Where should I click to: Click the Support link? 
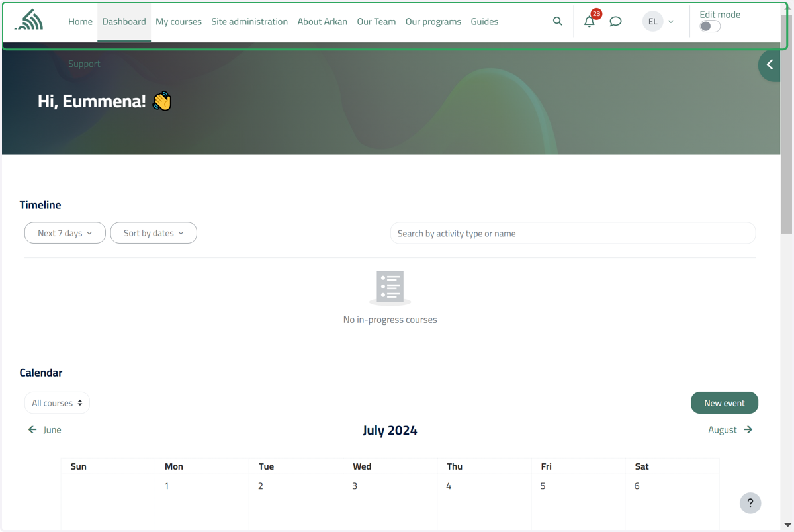pos(84,64)
